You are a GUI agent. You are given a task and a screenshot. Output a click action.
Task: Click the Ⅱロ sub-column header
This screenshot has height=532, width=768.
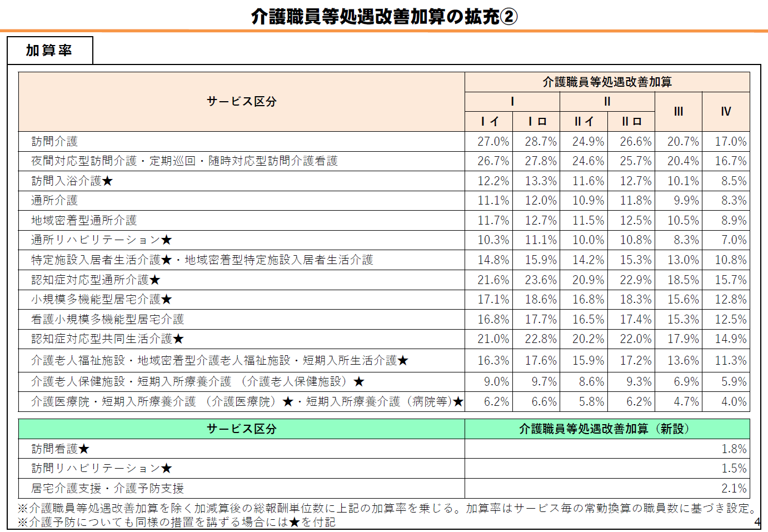tap(630, 121)
